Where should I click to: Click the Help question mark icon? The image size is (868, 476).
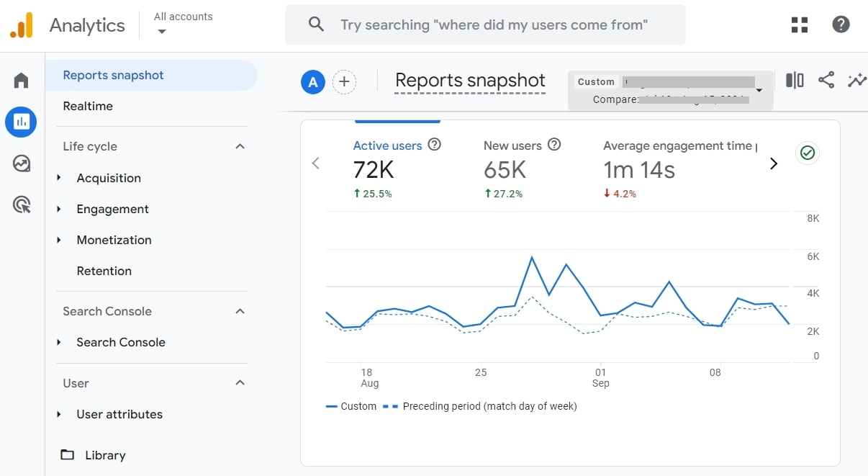pos(841,24)
